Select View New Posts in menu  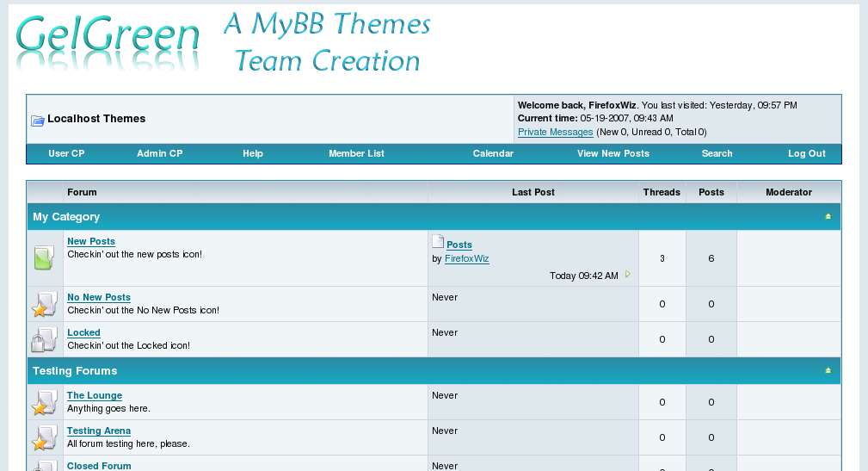click(613, 154)
